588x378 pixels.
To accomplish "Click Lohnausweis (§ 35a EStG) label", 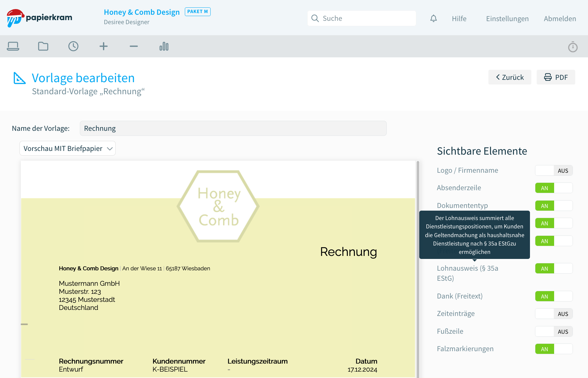I will 468,273.
